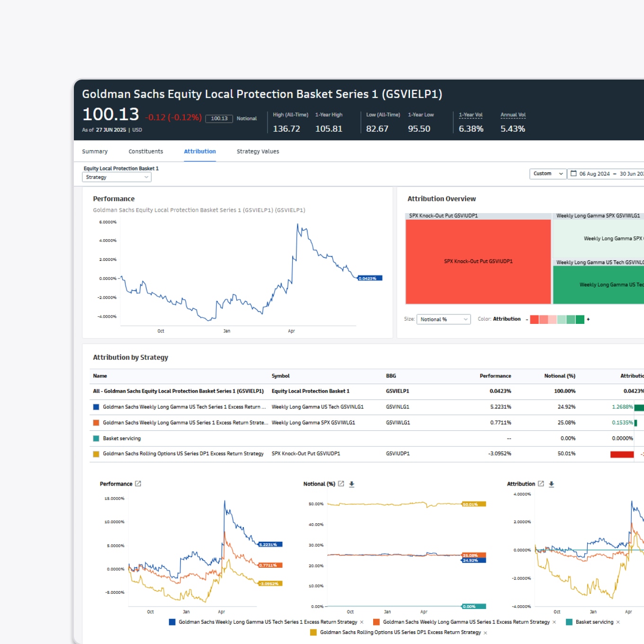Sort table by Performance column header
The height and width of the screenshot is (644, 644).
pyautogui.click(x=495, y=376)
